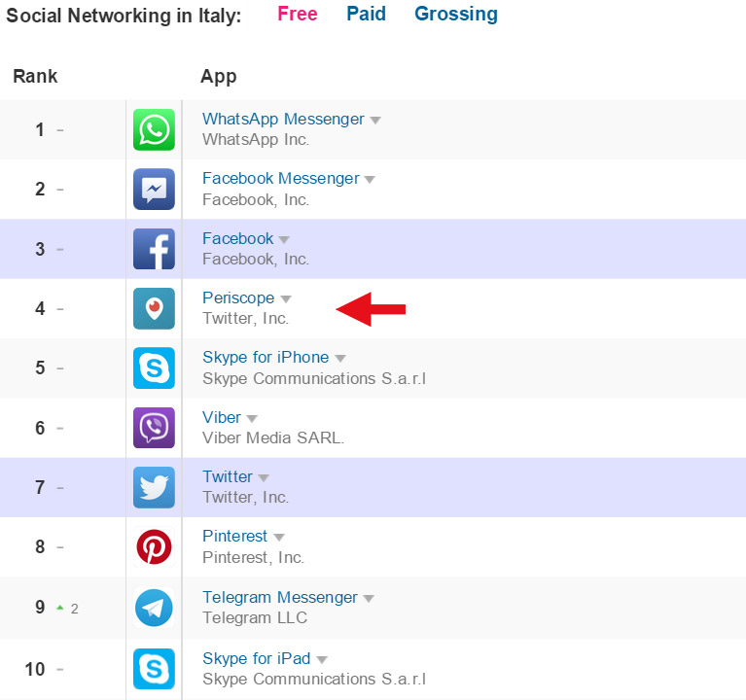This screenshot has height=700, width=746.
Task: Click the Facebook Messenger app icon
Action: click(x=154, y=190)
